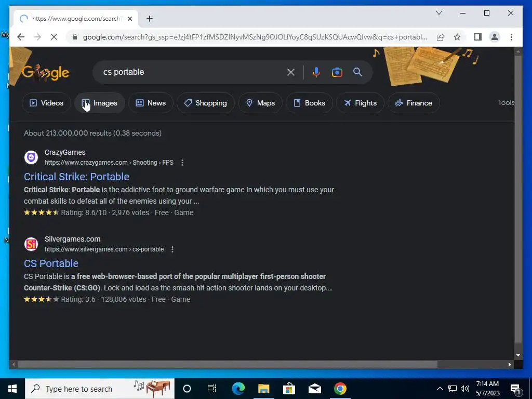
Task: Open Mail app from taskbar
Action: click(x=314, y=389)
